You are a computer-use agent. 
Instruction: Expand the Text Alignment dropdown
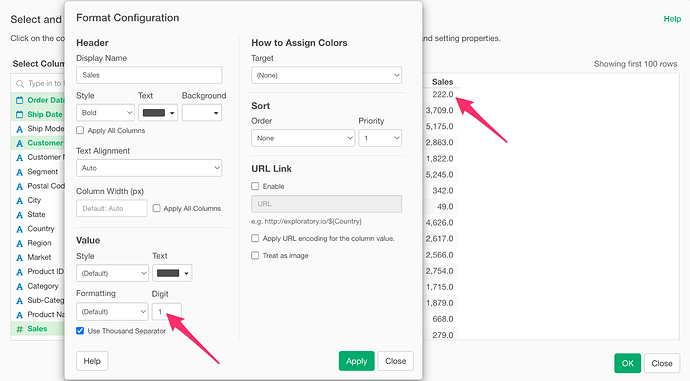(x=149, y=168)
